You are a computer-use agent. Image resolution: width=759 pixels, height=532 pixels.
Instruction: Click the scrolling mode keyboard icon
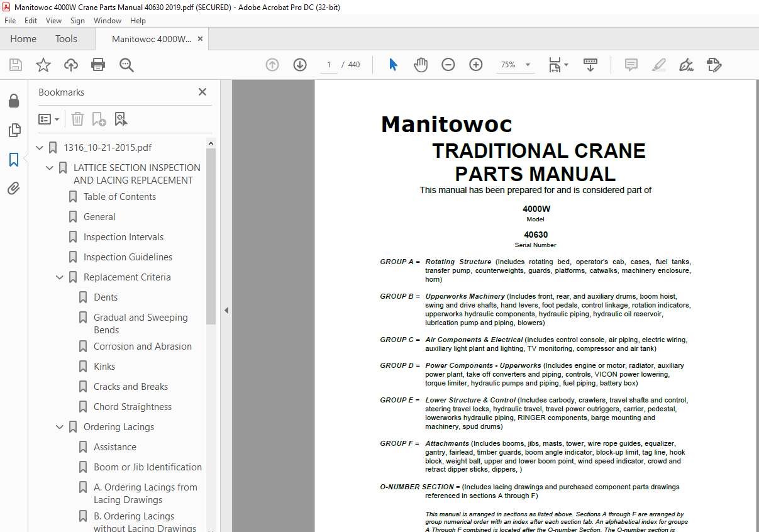[x=590, y=65]
